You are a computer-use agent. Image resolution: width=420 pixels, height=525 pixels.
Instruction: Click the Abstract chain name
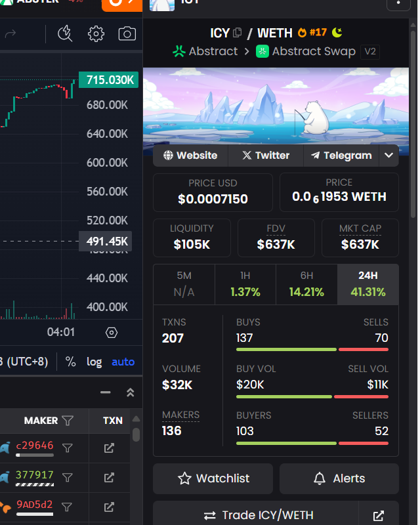click(213, 51)
